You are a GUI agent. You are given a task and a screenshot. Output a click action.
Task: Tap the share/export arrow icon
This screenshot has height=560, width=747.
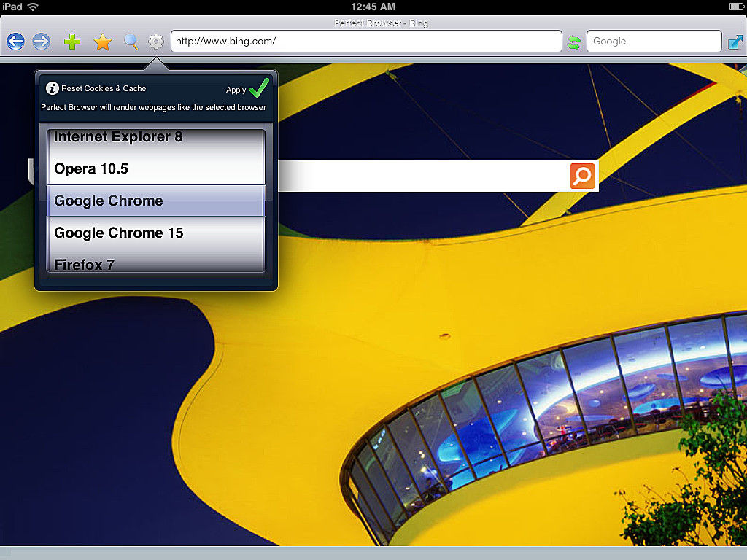[x=735, y=42]
